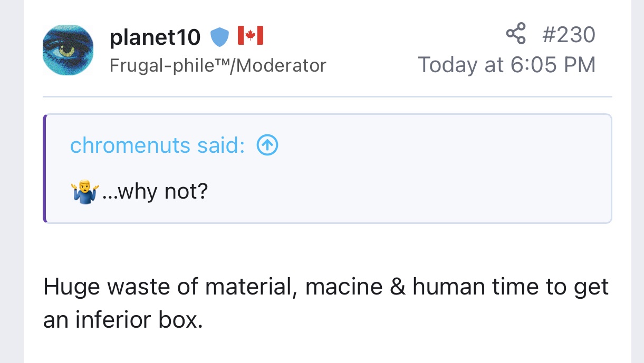The width and height of the screenshot is (644, 363).
Task: Open the planet10 username profile link
Action: tap(155, 37)
